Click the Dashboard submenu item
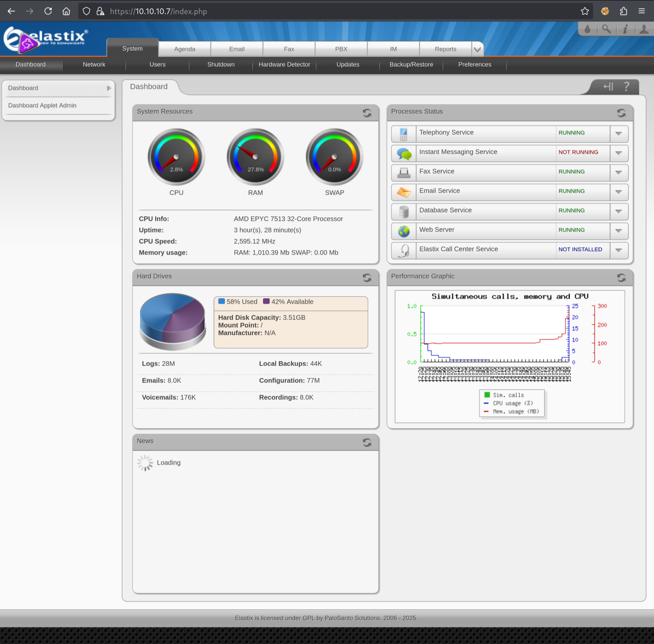654x644 pixels. click(31, 64)
